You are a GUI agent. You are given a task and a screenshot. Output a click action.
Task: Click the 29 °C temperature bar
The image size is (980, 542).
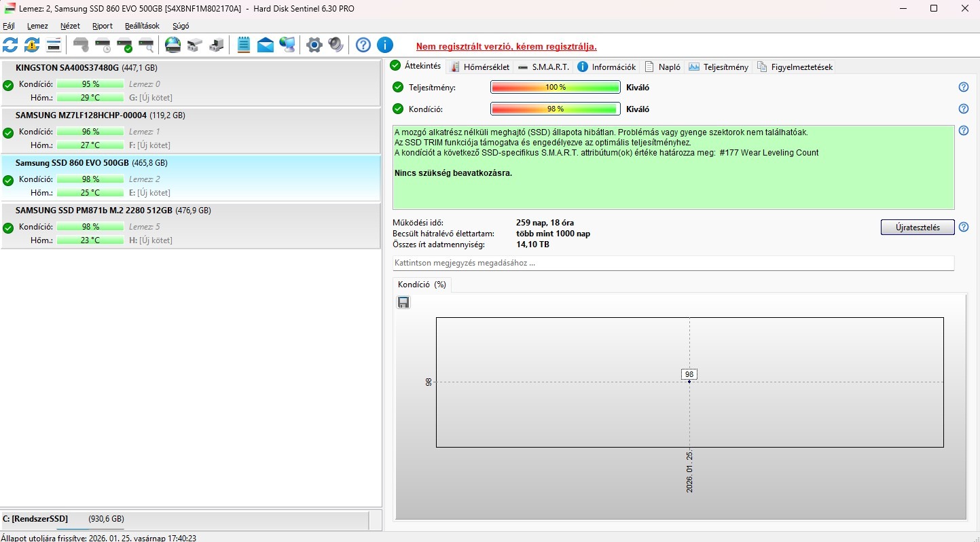90,98
